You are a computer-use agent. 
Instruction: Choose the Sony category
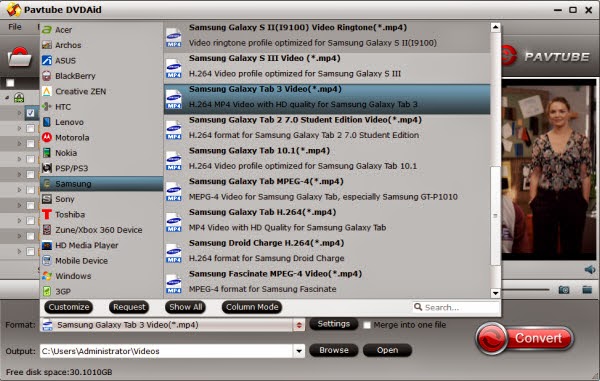click(101, 199)
